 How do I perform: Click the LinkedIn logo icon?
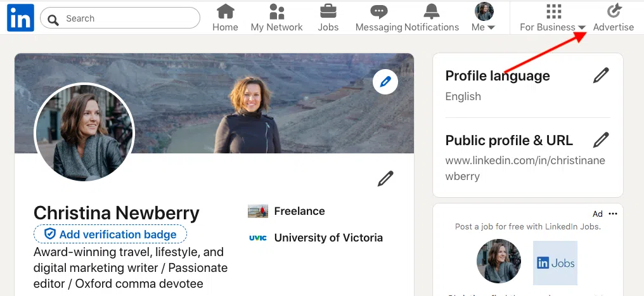pyautogui.click(x=20, y=18)
